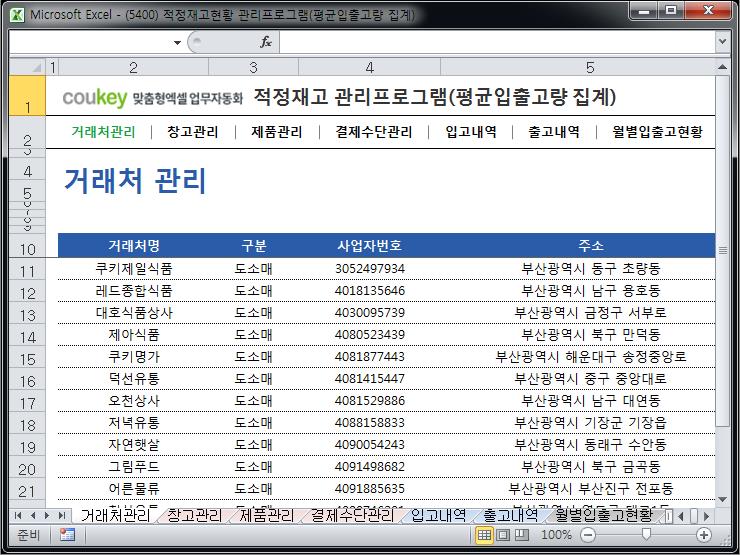Screen dimensions: 740x555
Task: Click the 주소 column header
Action: [591, 245]
